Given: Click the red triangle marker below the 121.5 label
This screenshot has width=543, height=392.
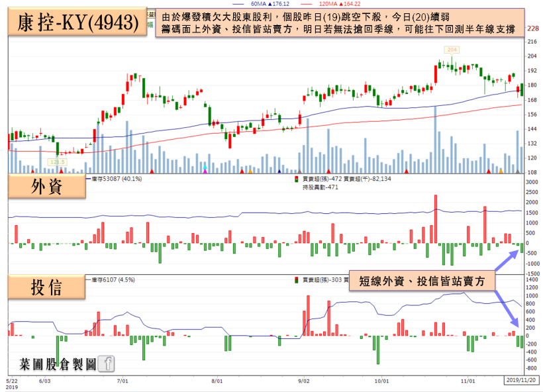Looking at the screenshot, I should click(x=62, y=171).
